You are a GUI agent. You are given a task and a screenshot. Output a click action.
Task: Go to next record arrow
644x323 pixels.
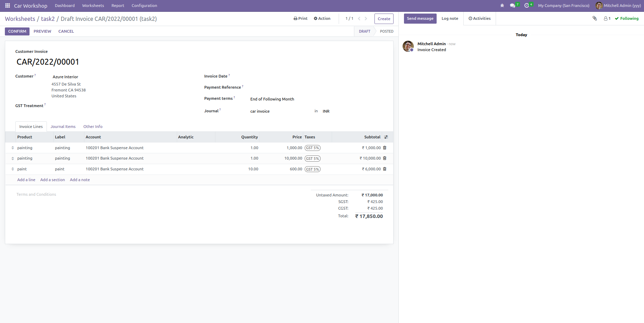(366, 19)
